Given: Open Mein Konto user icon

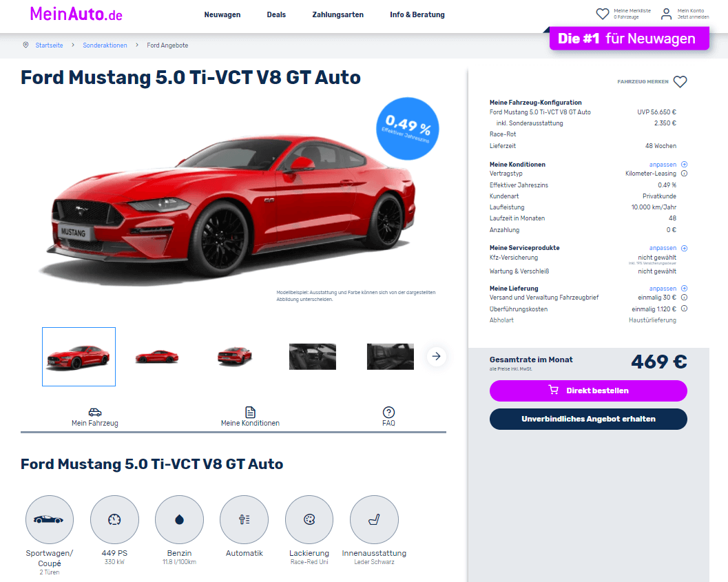Looking at the screenshot, I should pyautogui.click(x=666, y=14).
